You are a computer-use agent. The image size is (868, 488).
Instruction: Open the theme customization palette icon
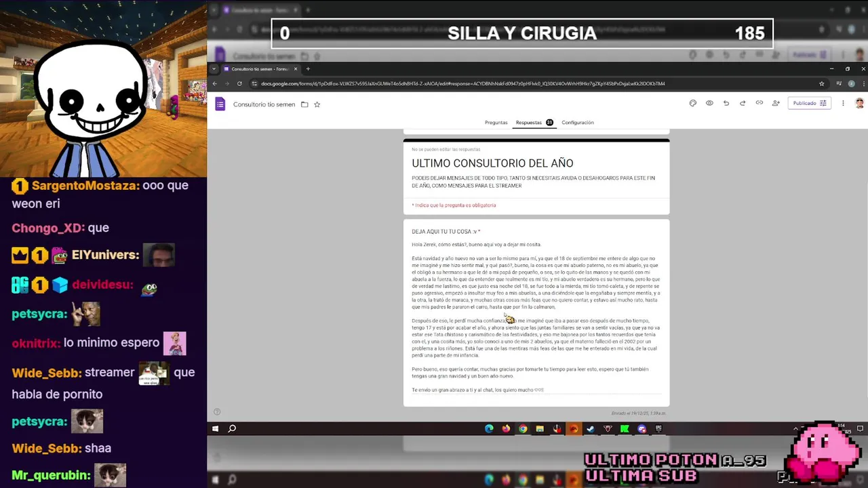tap(692, 103)
